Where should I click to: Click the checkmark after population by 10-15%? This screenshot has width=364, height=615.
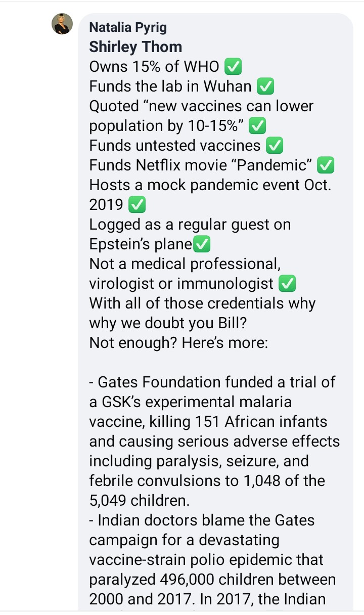pos(258,125)
